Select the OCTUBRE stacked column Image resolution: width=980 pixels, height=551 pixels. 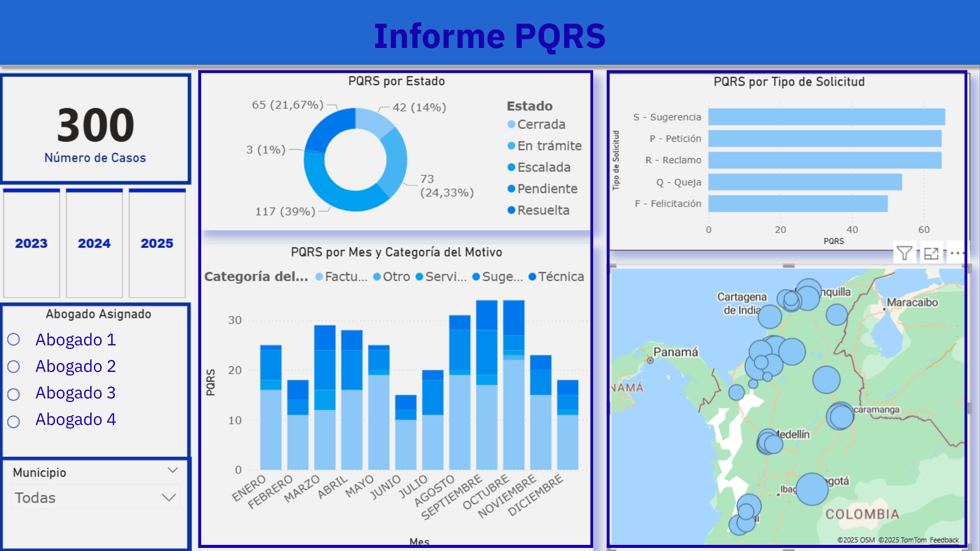click(513, 385)
